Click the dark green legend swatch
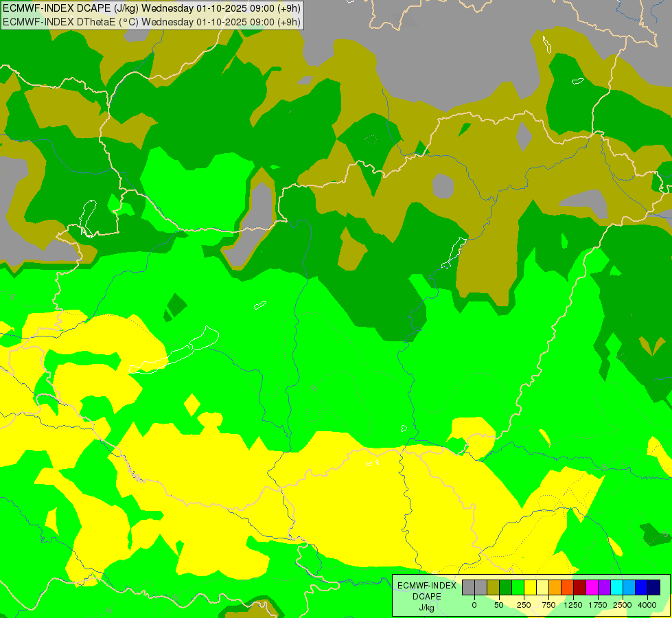Viewport: 672px width, 618px height. point(505,587)
